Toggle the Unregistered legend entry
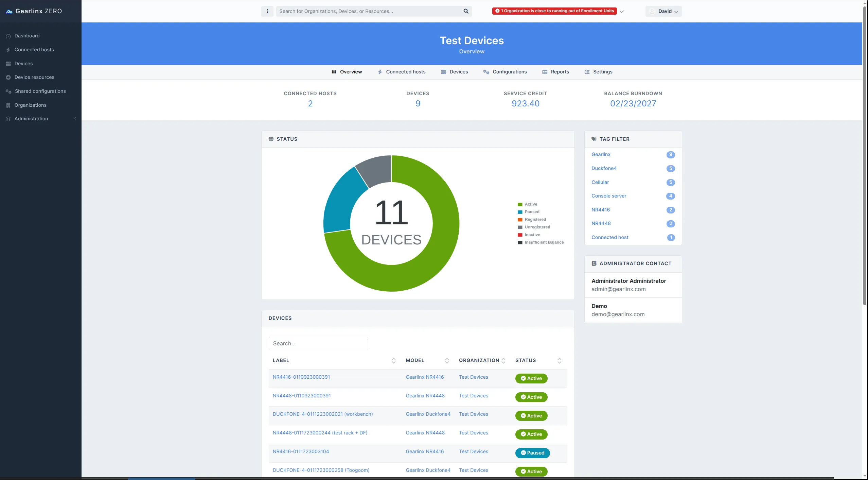The width and height of the screenshot is (868, 480). (534, 227)
